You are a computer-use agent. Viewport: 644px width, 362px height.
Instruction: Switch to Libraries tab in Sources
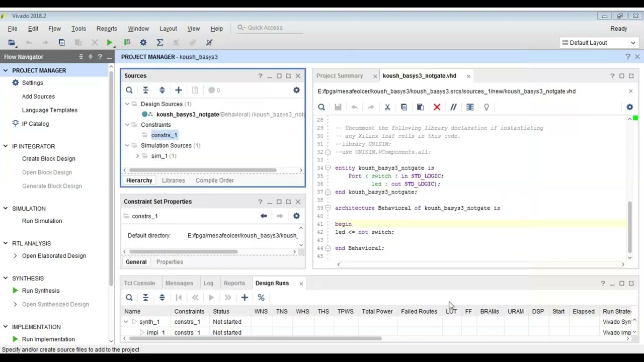click(173, 180)
